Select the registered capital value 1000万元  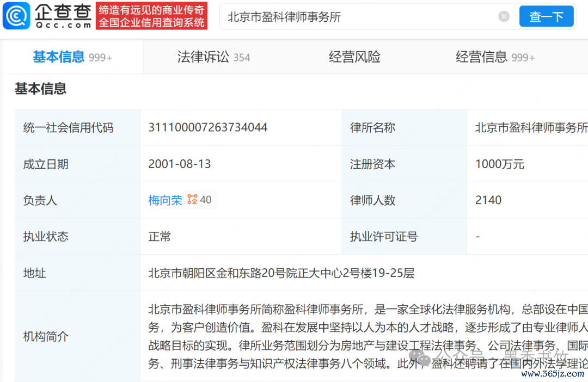499,164
